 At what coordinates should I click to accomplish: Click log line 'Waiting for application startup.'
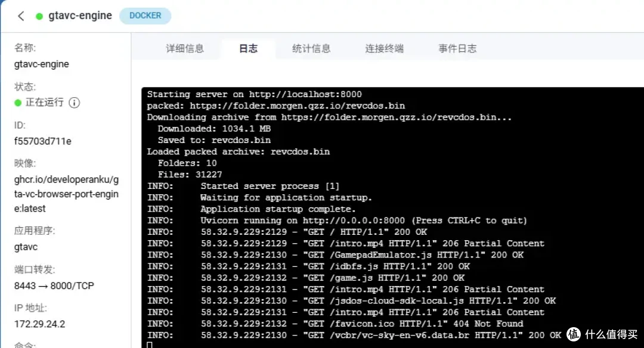259,198
